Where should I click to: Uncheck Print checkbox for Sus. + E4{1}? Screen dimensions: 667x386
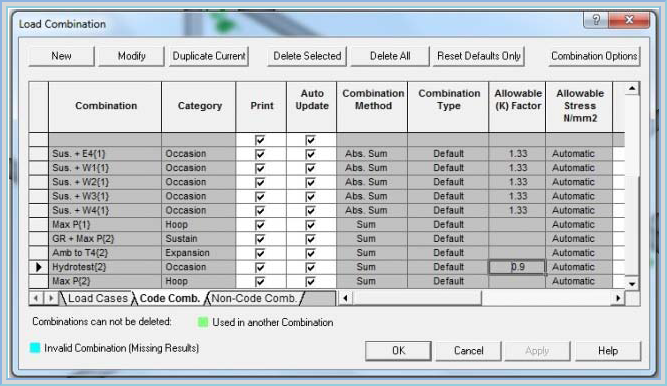(x=260, y=154)
